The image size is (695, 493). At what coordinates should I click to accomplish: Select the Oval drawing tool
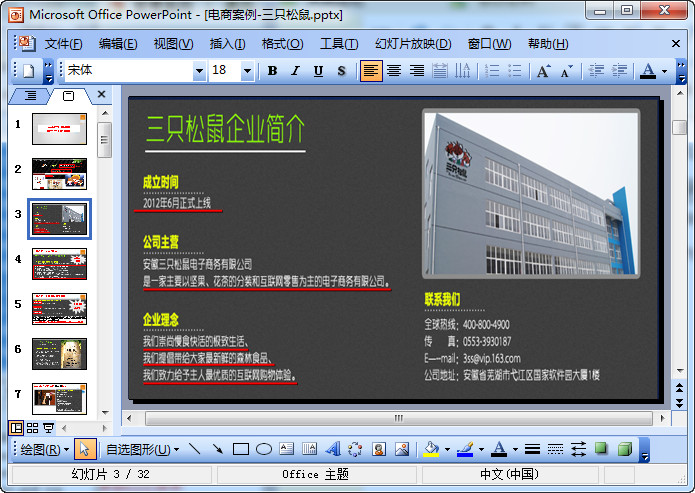(264, 449)
